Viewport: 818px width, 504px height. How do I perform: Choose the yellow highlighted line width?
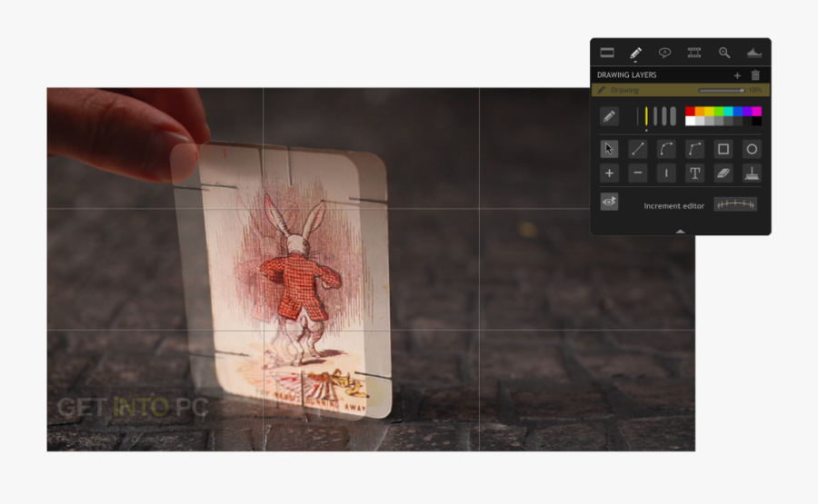point(646,115)
